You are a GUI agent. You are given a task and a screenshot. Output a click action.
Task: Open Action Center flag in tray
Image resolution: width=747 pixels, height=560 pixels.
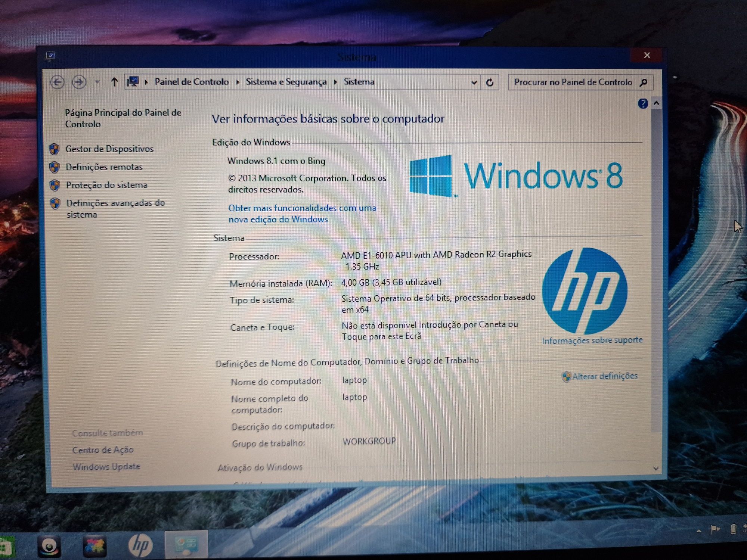[x=715, y=529]
